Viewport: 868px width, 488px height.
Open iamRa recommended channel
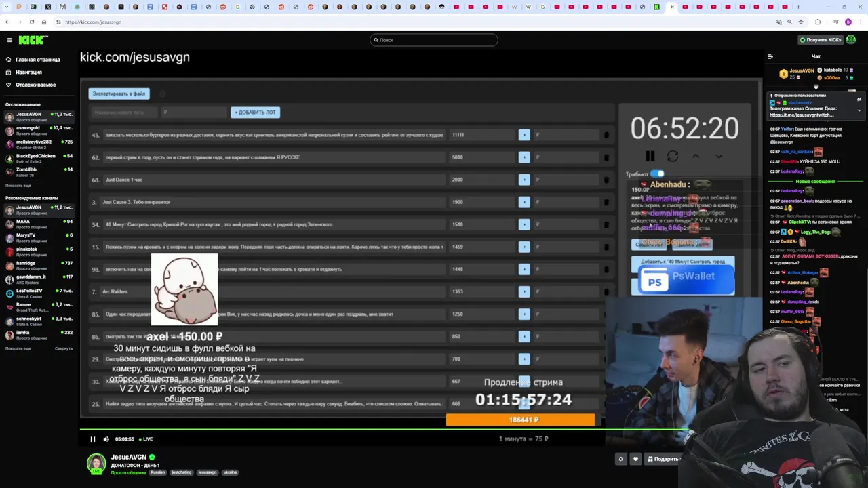click(x=38, y=335)
